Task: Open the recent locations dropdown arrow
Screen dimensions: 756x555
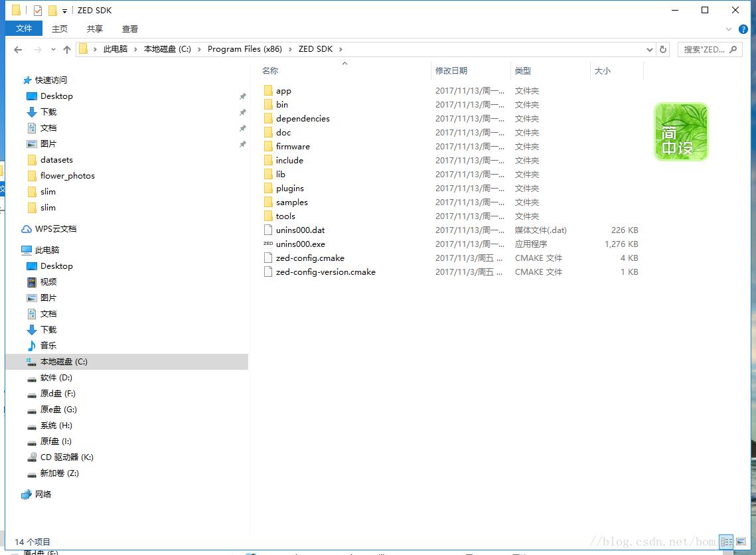Action: pyautogui.click(x=53, y=49)
